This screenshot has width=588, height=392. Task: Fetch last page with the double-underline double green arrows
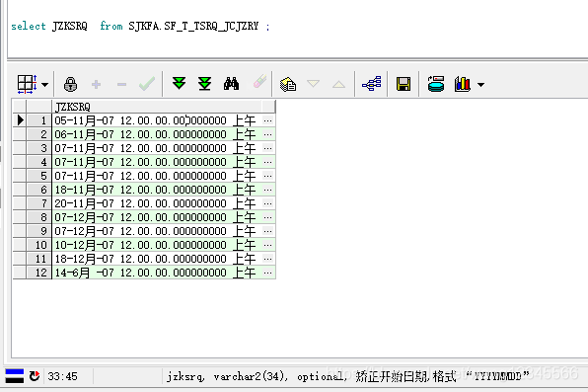click(205, 83)
